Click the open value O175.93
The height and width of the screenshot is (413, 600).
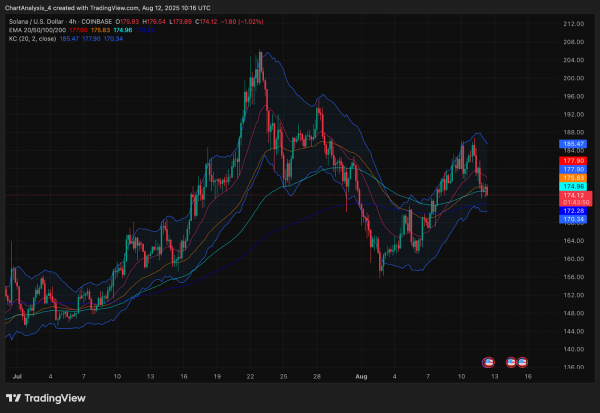(x=127, y=22)
